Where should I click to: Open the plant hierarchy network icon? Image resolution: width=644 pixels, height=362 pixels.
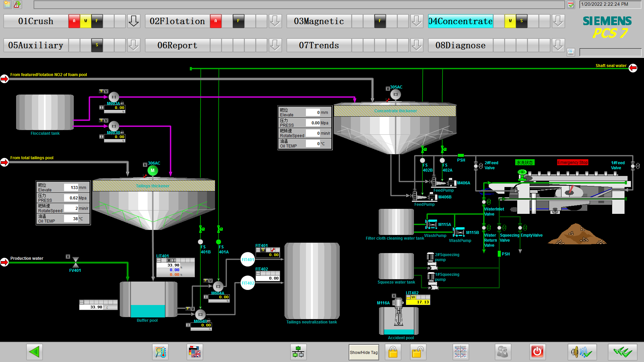298,352
